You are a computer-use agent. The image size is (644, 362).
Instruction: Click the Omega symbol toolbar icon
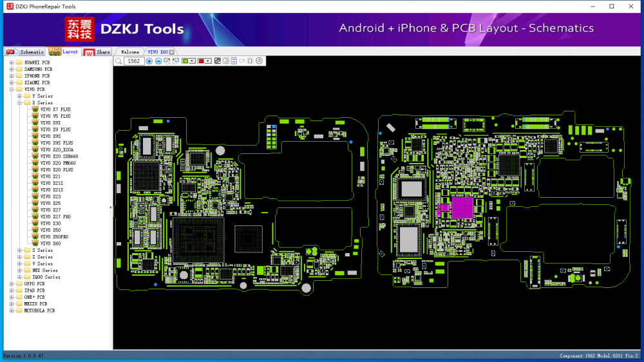tap(250, 61)
